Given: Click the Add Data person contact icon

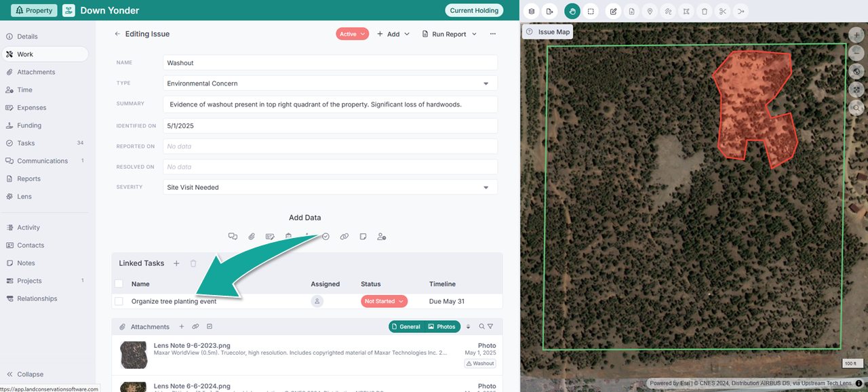Looking at the screenshot, I should pos(382,237).
